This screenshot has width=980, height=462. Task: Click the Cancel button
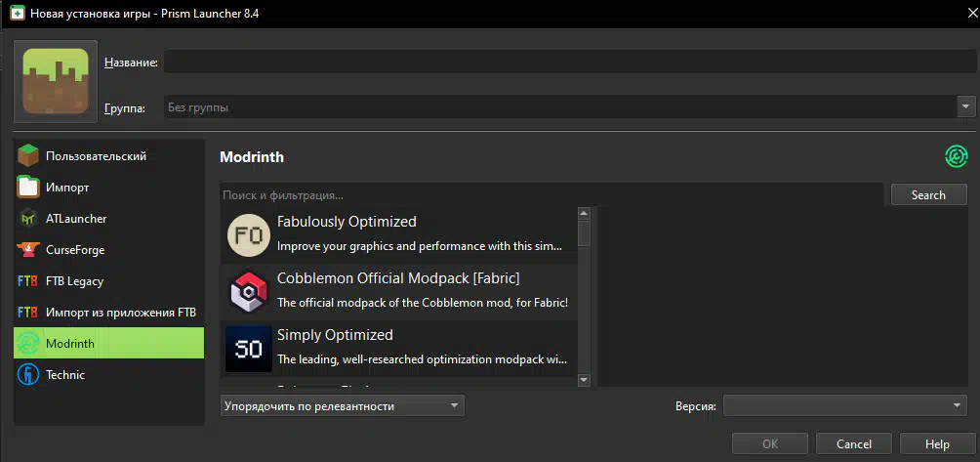coord(854,443)
